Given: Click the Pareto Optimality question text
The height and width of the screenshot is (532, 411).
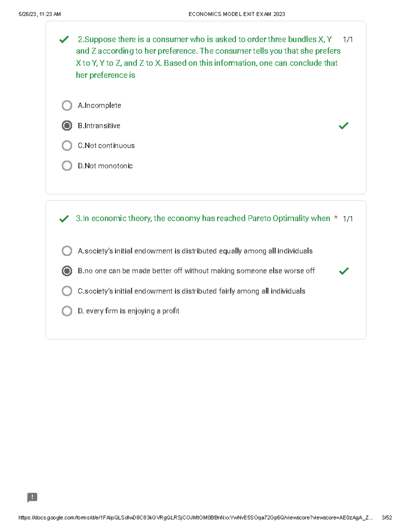Looking at the screenshot, I should [203, 219].
